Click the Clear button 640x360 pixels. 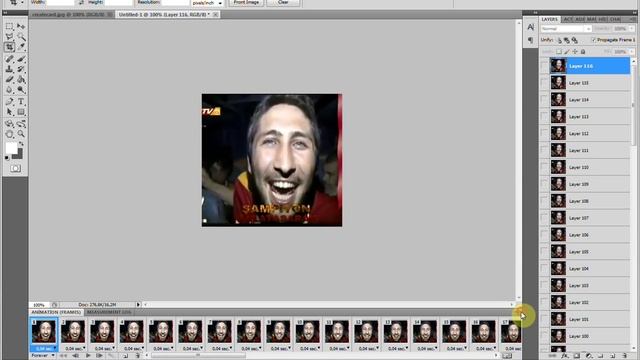click(x=283, y=2)
